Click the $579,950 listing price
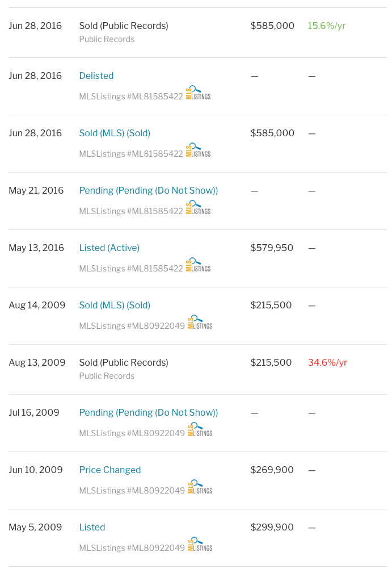This screenshot has width=392, height=577. [272, 248]
